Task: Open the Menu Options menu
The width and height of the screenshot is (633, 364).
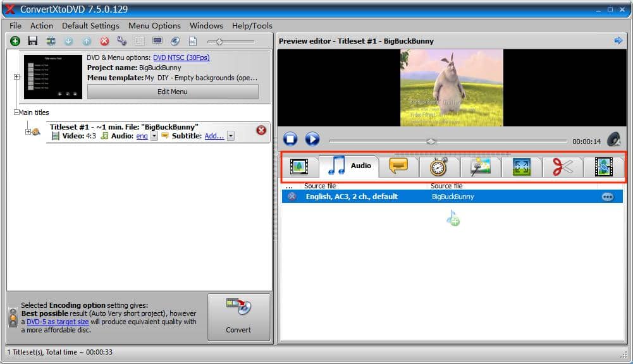Action: click(154, 26)
